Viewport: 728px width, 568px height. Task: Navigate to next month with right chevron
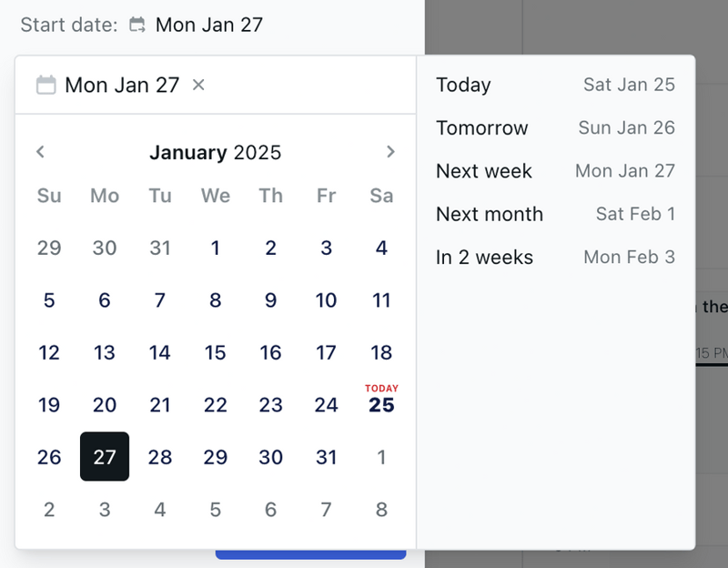(390, 152)
